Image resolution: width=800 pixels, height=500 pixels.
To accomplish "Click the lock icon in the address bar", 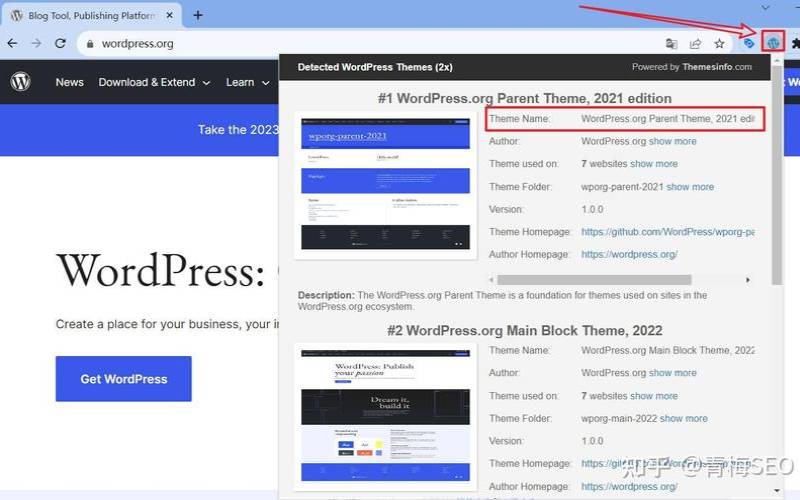I will pos(90,44).
